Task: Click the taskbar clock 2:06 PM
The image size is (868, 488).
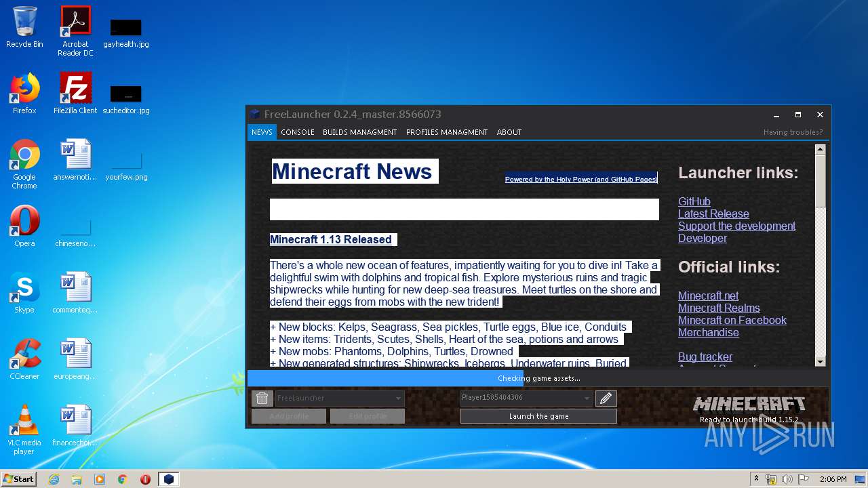Action: (833, 479)
